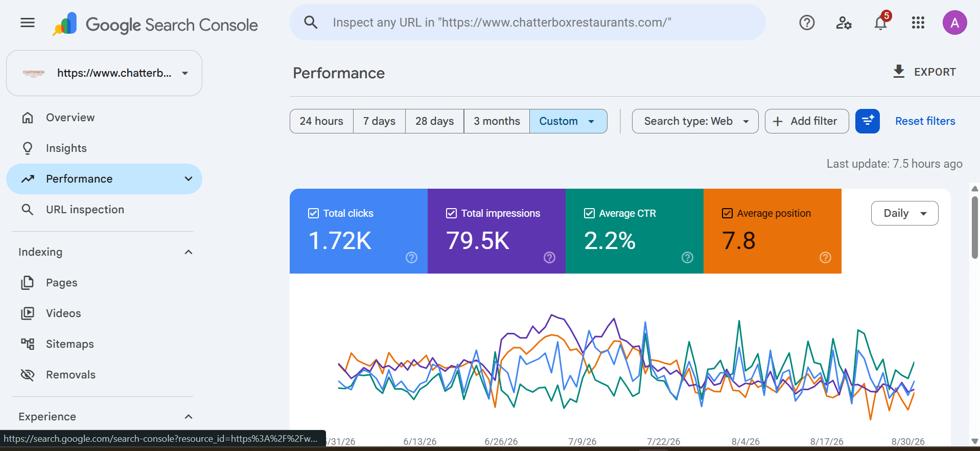Click the Add filter button
This screenshot has height=451, width=980.
tap(806, 121)
